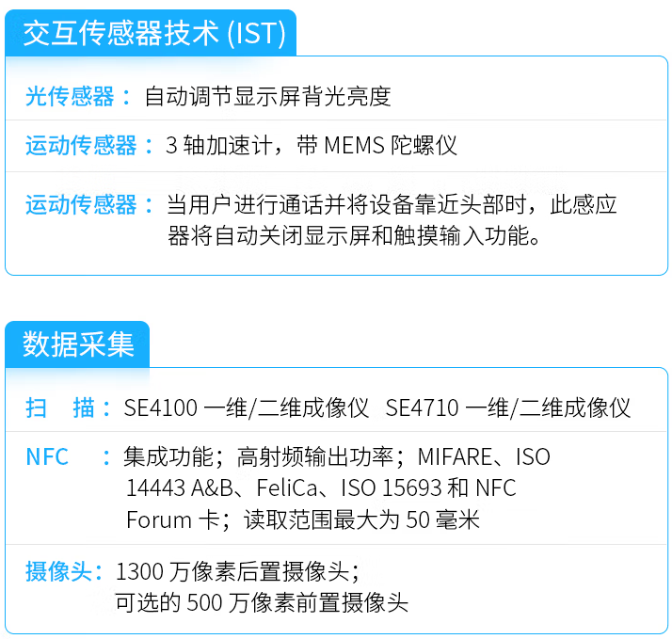Click the line starting with 当用户进行通话
672x639 pixels.
point(392,204)
